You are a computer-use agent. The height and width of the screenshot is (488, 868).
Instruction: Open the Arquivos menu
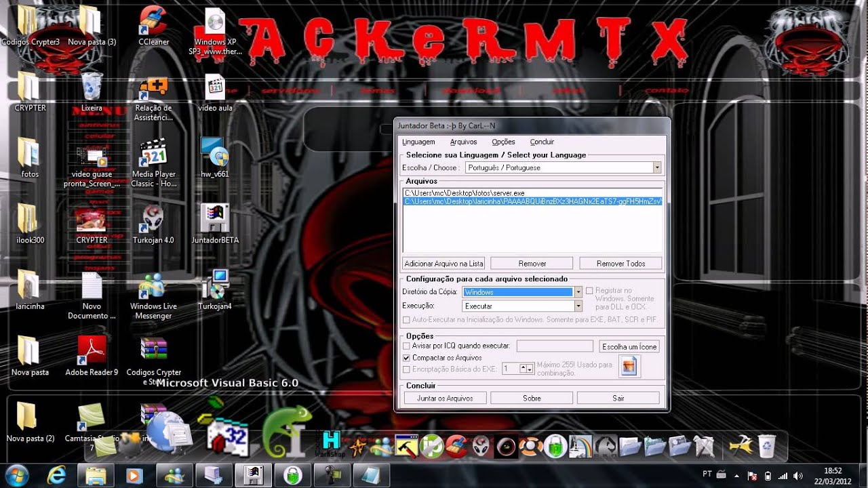point(464,142)
